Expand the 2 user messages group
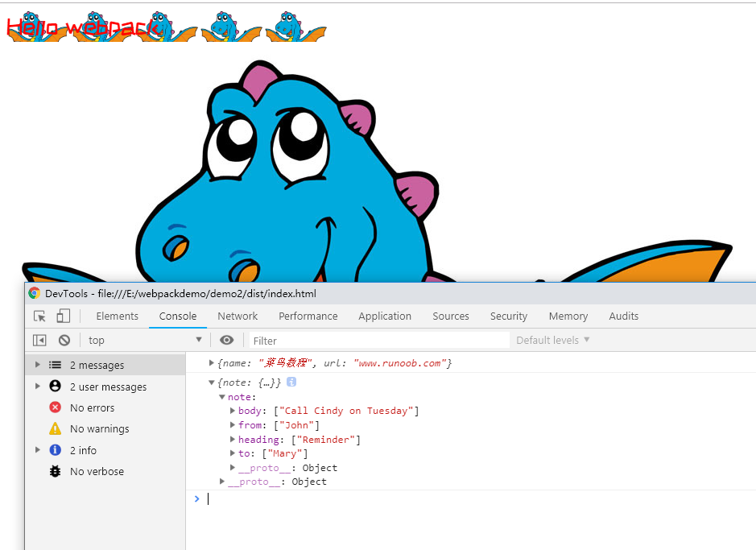Screen dimensions: 756x550 [x=38, y=386]
